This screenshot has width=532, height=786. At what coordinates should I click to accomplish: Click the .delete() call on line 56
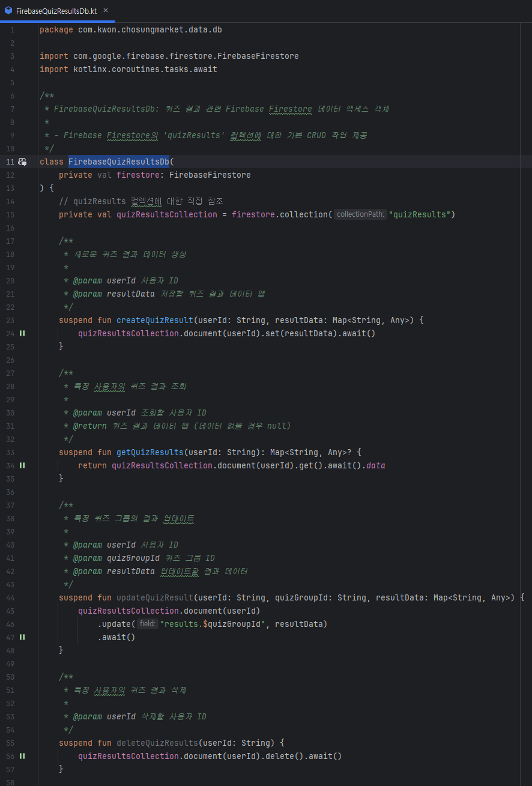click(283, 756)
